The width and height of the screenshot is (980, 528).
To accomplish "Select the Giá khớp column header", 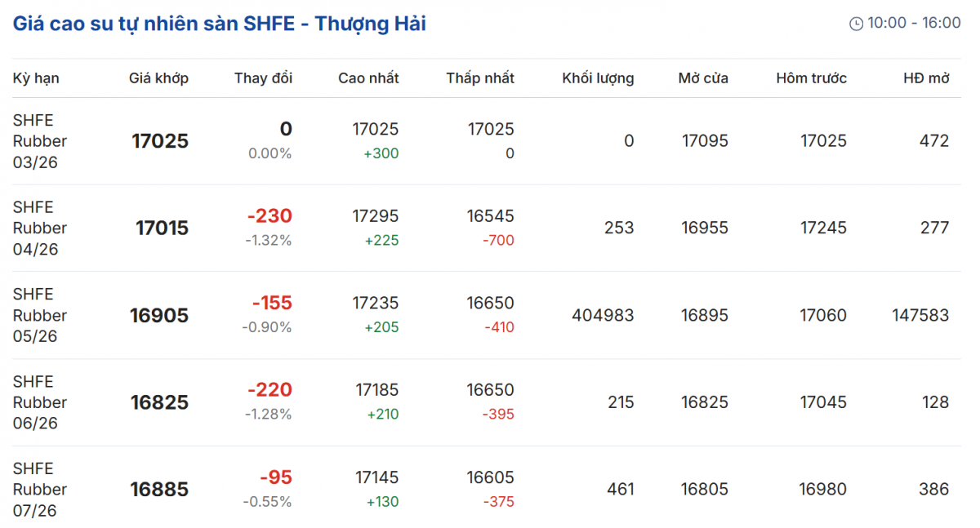I will pyautogui.click(x=158, y=78).
